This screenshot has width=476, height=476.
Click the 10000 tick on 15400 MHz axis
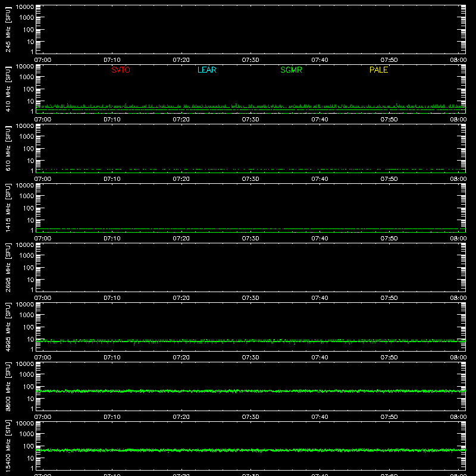click(x=25, y=424)
